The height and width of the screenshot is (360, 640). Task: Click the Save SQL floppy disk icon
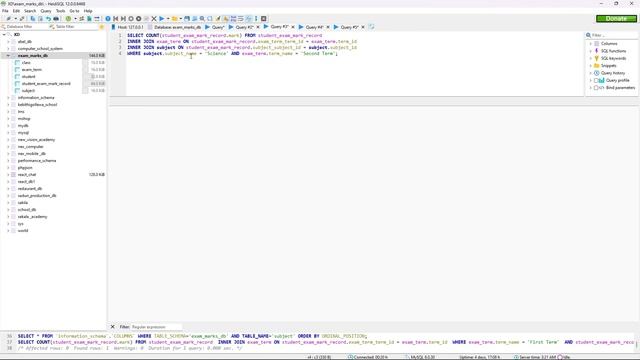click(187, 19)
